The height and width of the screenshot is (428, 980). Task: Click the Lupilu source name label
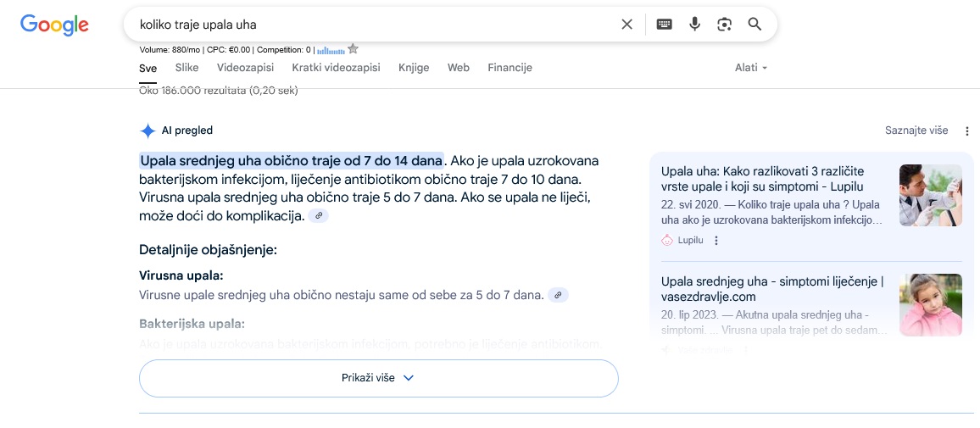(691, 241)
